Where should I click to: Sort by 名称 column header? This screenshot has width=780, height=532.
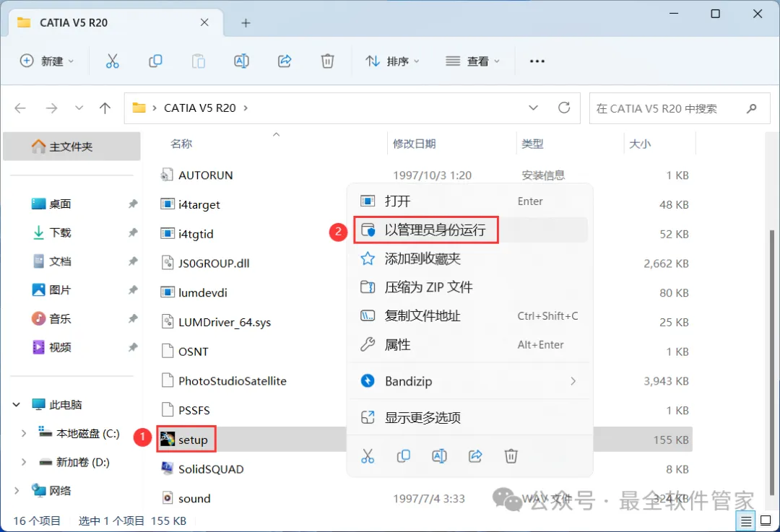(181, 144)
